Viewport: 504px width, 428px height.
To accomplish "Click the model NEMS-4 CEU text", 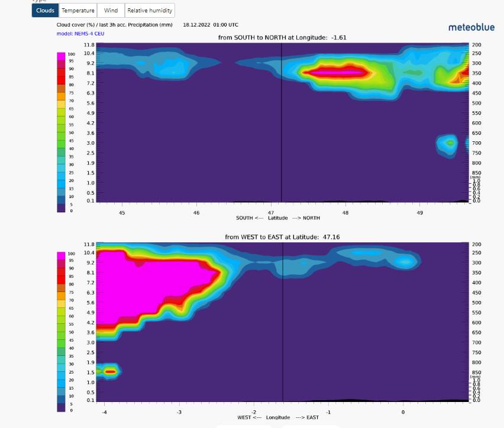I will (81, 33).
